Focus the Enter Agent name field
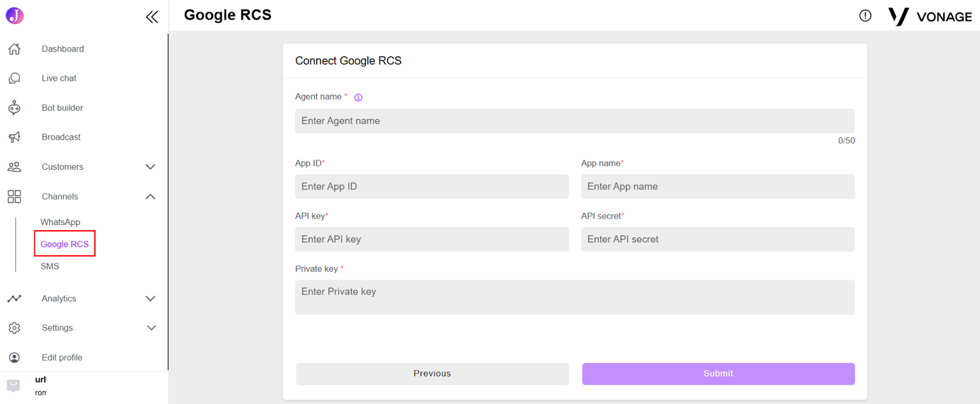This screenshot has width=980, height=404. (575, 121)
